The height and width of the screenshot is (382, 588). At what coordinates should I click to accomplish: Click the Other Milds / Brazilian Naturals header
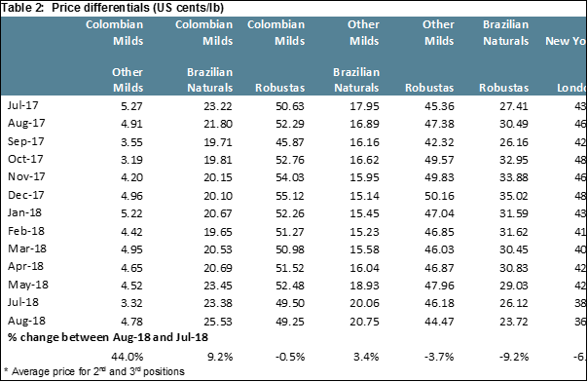point(356,56)
